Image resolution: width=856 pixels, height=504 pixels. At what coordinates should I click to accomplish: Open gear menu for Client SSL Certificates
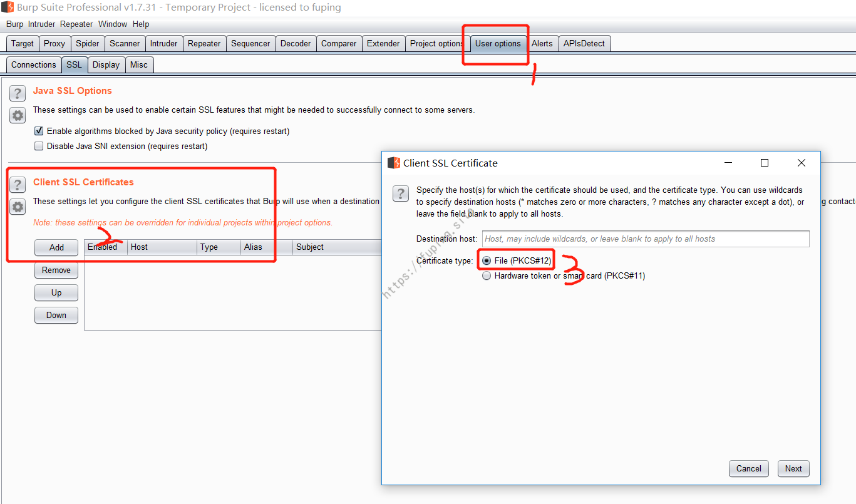[x=18, y=207]
